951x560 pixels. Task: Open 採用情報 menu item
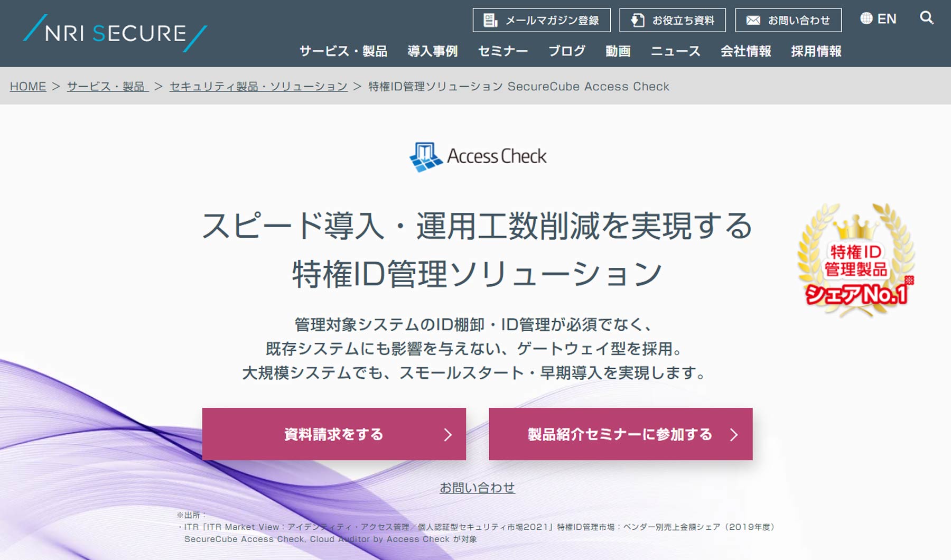pyautogui.click(x=816, y=51)
